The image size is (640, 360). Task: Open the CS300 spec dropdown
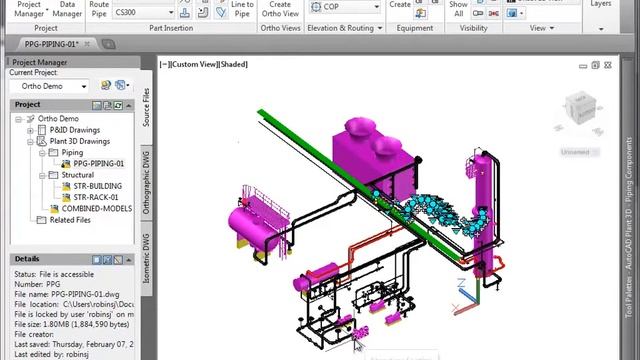click(144, 12)
